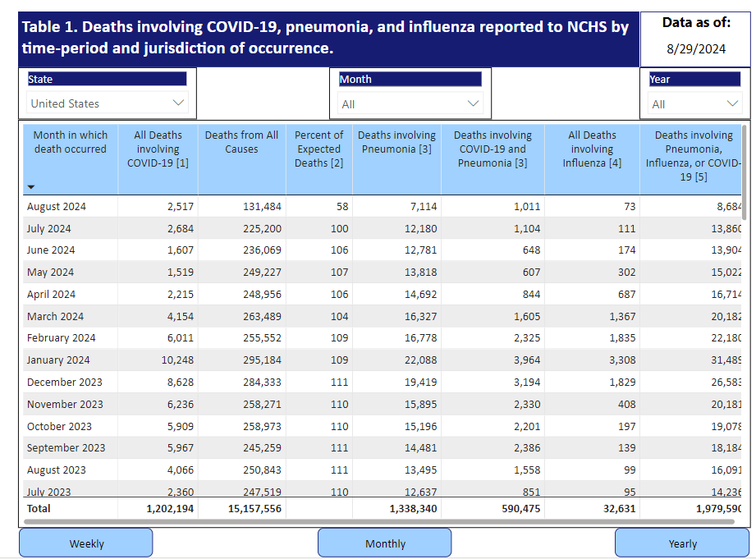Click the sort arrow under Month column header
Image resolution: width=756 pixels, height=559 pixels.
[x=31, y=186]
